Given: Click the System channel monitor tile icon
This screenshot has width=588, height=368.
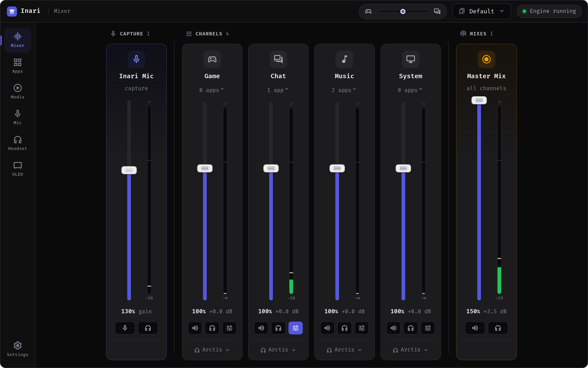Looking at the screenshot, I should pyautogui.click(x=410, y=59).
